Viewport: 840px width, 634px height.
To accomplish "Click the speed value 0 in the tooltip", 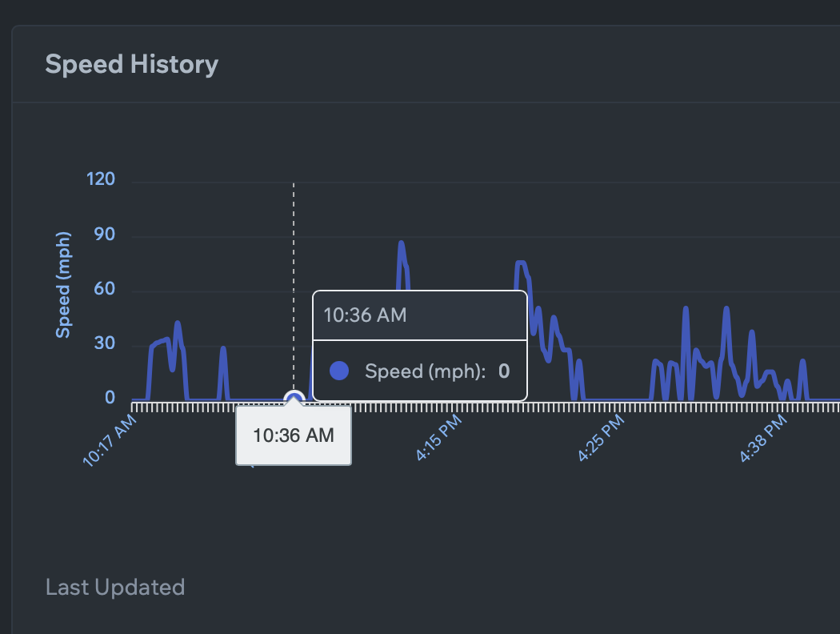I will point(504,371).
